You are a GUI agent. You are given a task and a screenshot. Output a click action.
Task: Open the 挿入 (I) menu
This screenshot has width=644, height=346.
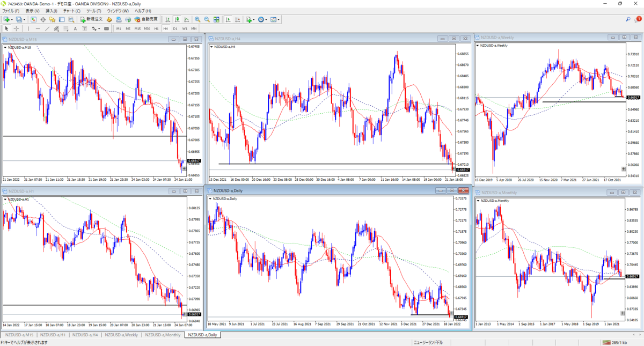coord(52,11)
